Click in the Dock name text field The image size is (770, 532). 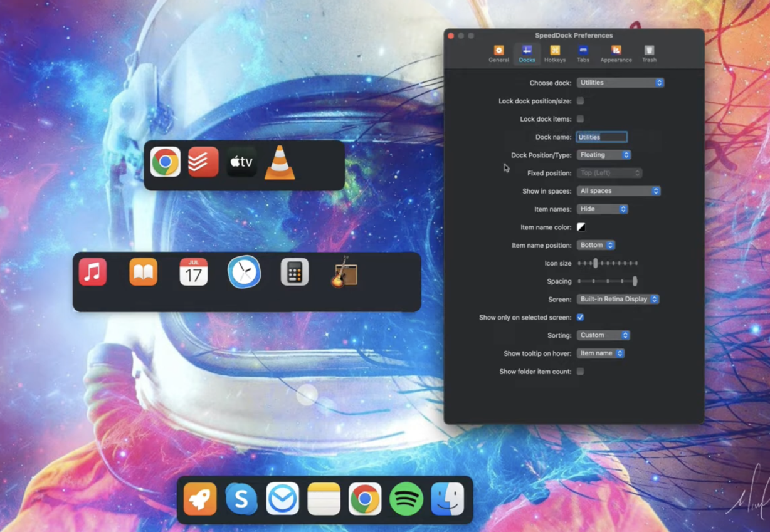tap(602, 137)
